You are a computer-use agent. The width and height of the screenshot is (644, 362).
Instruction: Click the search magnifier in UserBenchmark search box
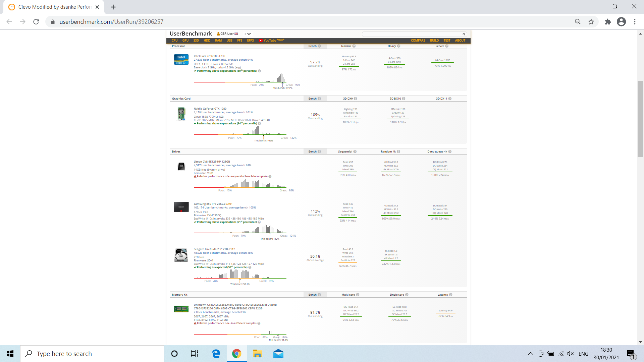coord(464,34)
